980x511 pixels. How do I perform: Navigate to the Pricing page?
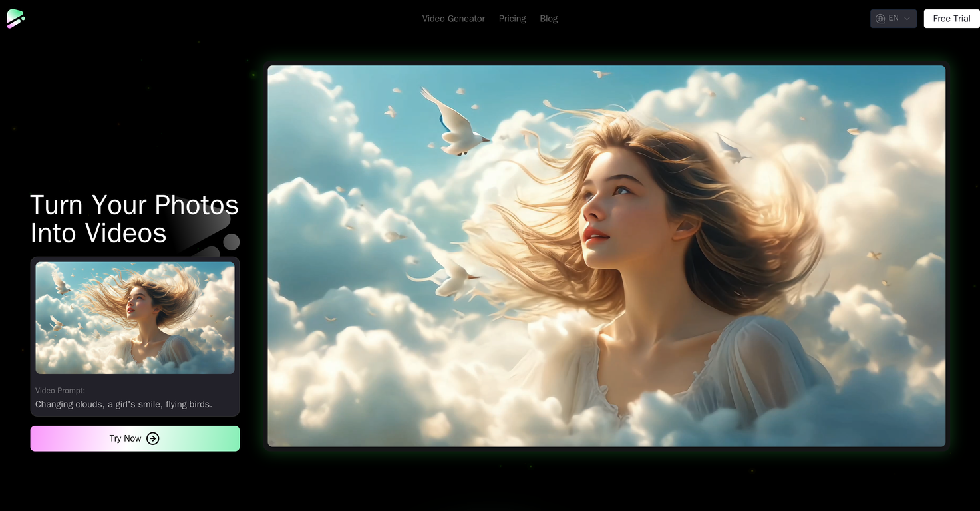click(x=512, y=18)
